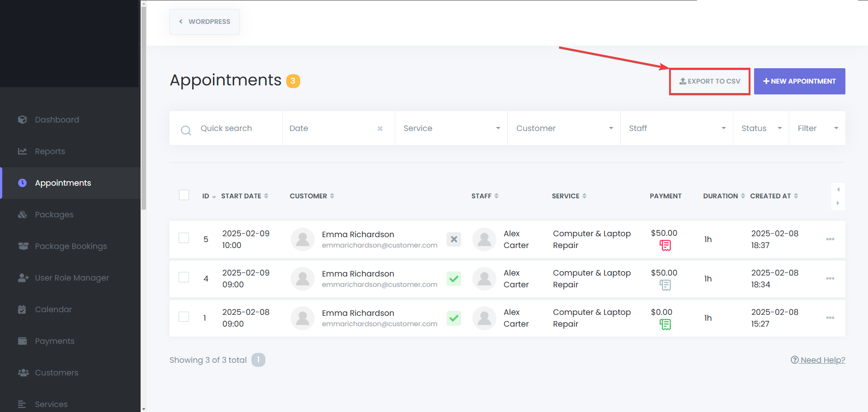Click the New Appointment button
The width and height of the screenshot is (868, 412).
click(799, 81)
